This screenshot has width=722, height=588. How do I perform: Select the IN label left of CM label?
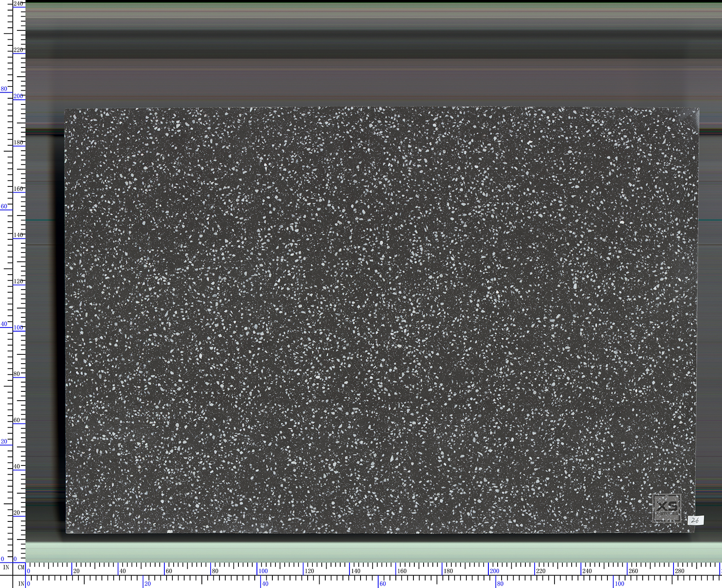click(6, 567)
